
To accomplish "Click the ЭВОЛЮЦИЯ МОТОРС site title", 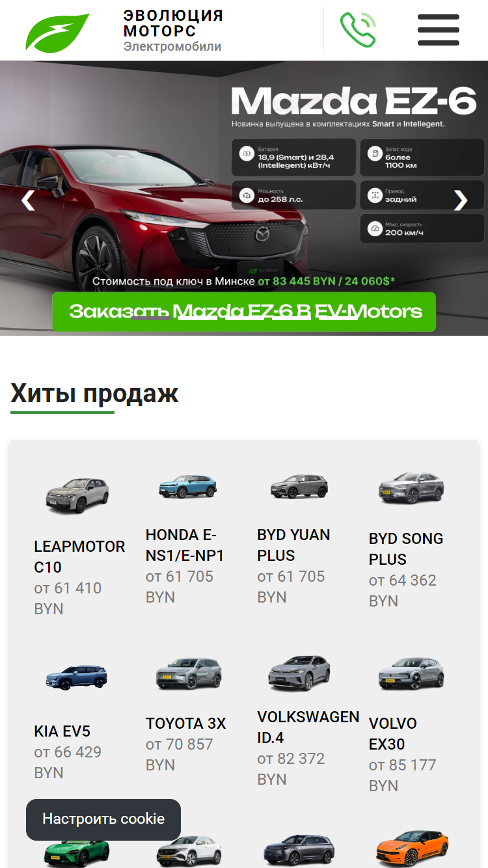I will [173, 23].
